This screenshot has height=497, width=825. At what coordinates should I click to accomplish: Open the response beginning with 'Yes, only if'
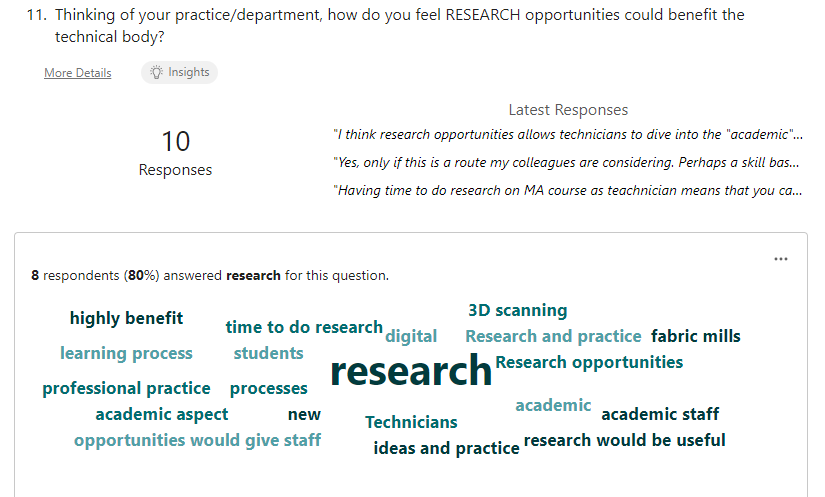pyautogui.click(x=567, y=162)
